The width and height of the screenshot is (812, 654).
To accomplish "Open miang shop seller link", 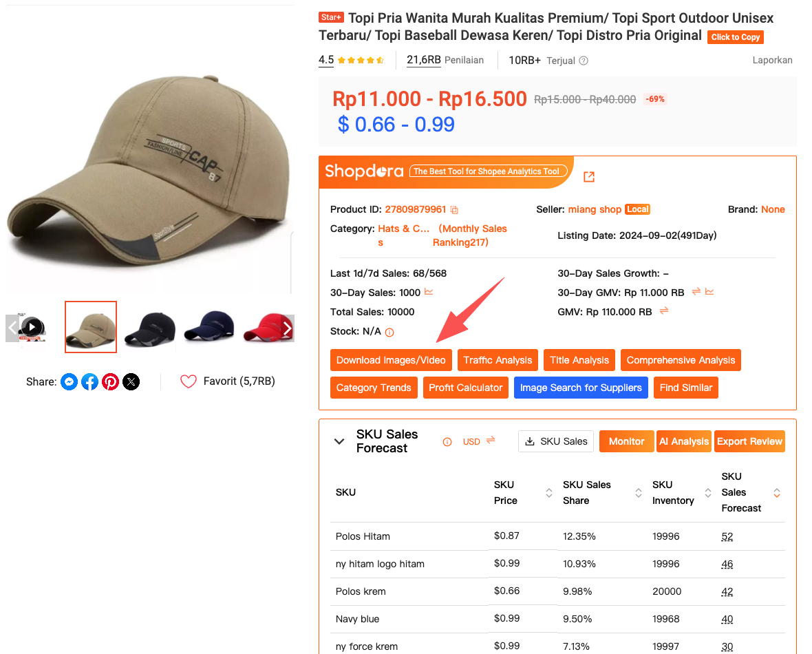I will (595, 209).
